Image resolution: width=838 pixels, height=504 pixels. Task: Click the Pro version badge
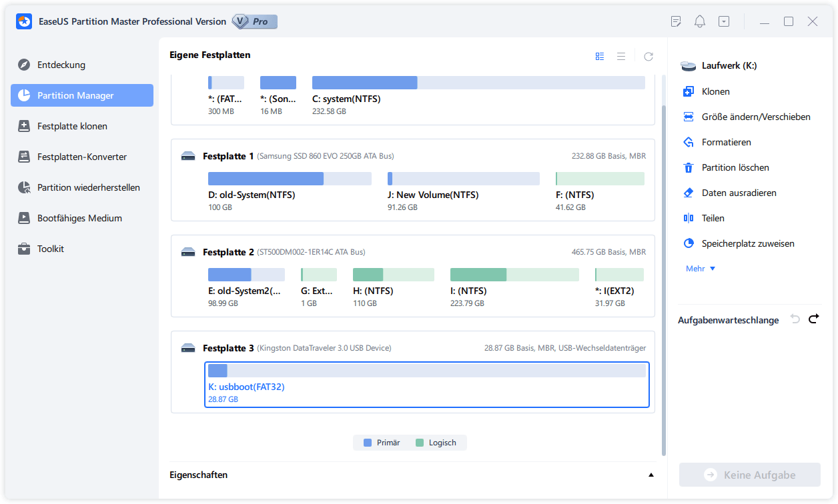255,21
